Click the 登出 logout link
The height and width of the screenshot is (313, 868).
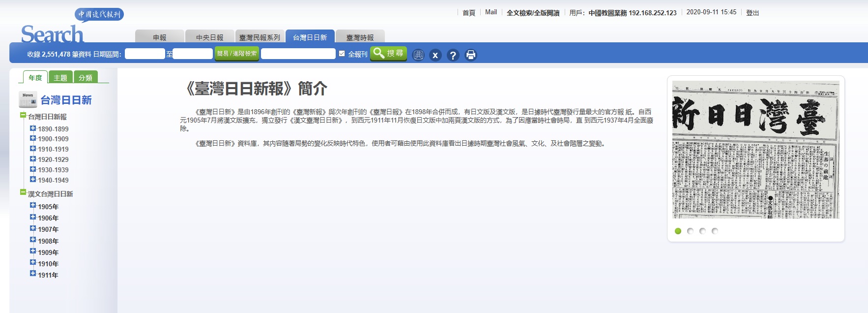752,13
